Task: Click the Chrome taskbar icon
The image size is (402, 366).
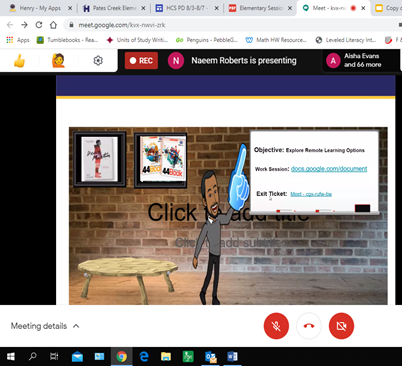Action: 122,357
